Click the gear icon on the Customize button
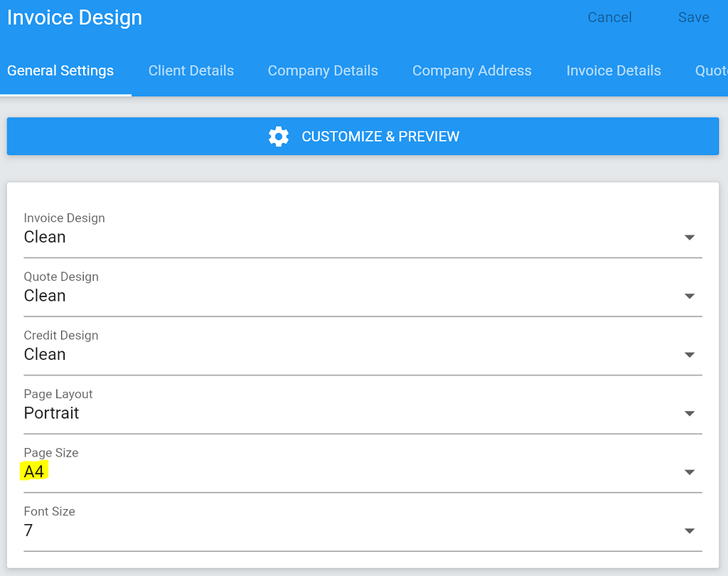Viewport: 728px width, 576px height. [x=279, y=137]
